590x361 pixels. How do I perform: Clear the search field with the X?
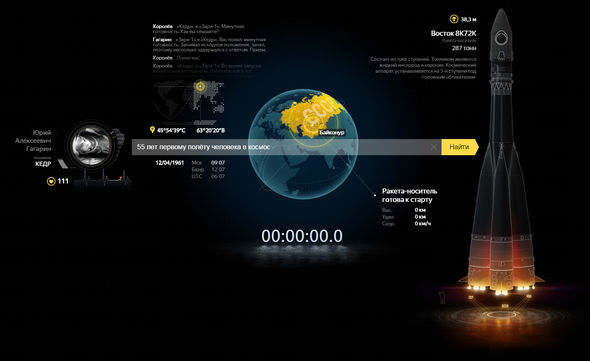click(433, 147)
